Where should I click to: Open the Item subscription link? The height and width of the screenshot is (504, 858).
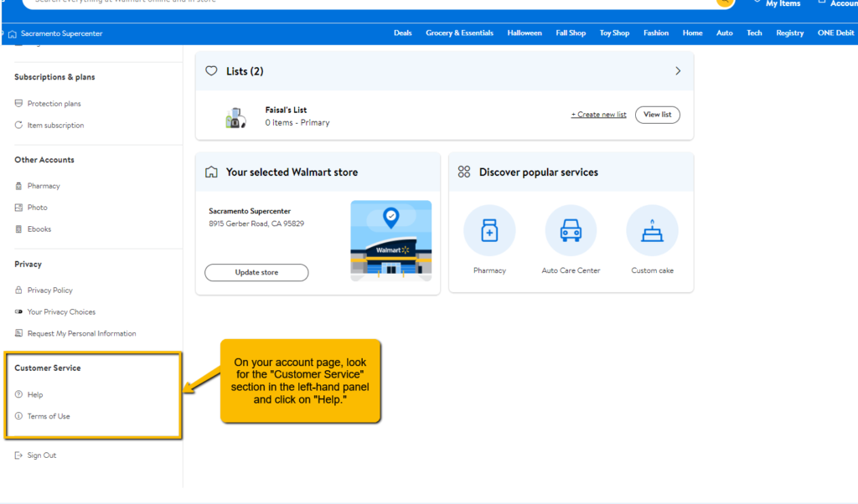56,126
